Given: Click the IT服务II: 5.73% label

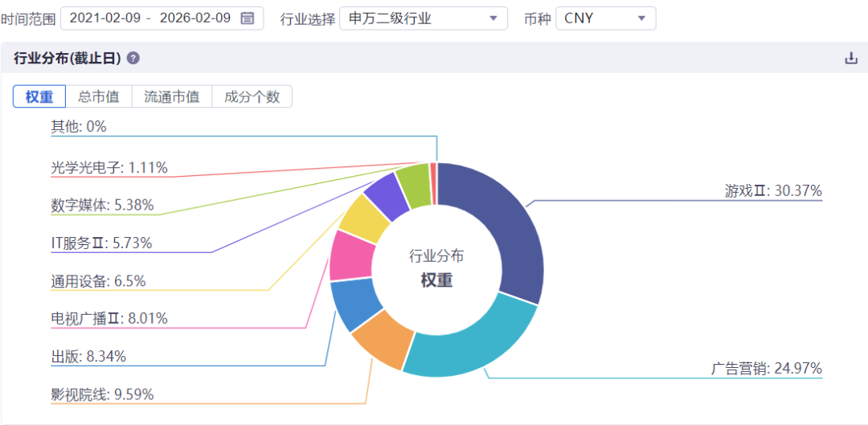Looking at the screenshot, I should coord(101,243).
